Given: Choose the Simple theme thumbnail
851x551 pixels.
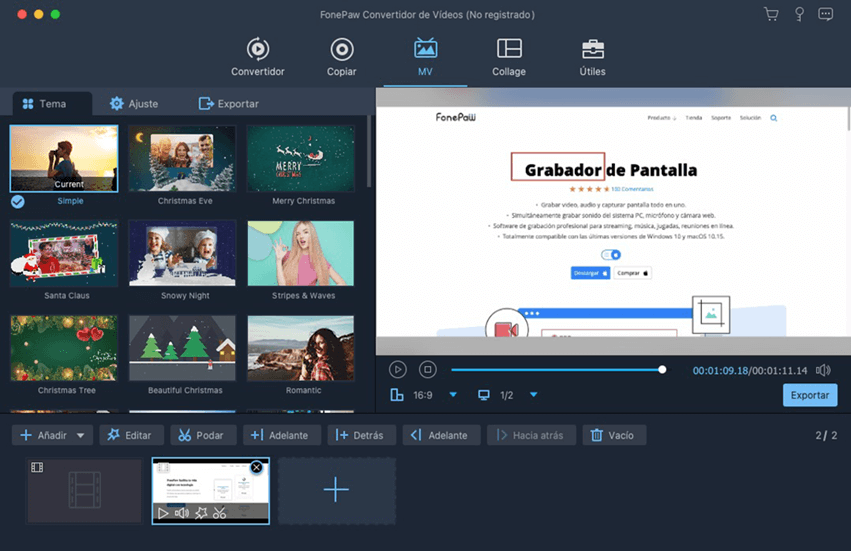Looking at the screenshot, I should click(63, 159).
